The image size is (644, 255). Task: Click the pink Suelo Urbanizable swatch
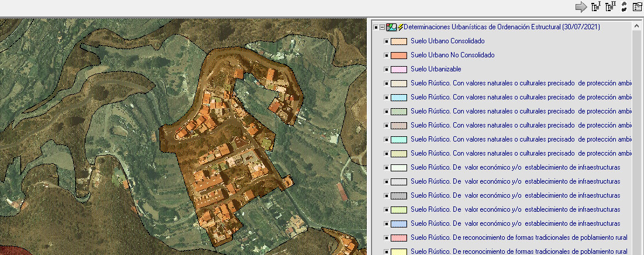[x=399, y=70]
